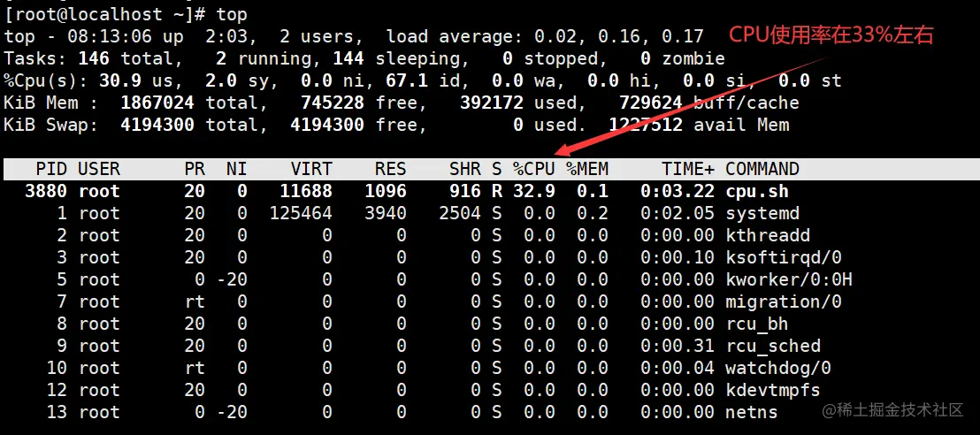Click the R state of cpu.sh
This screenshot has width=980, height=435.
tap(497, 191)
